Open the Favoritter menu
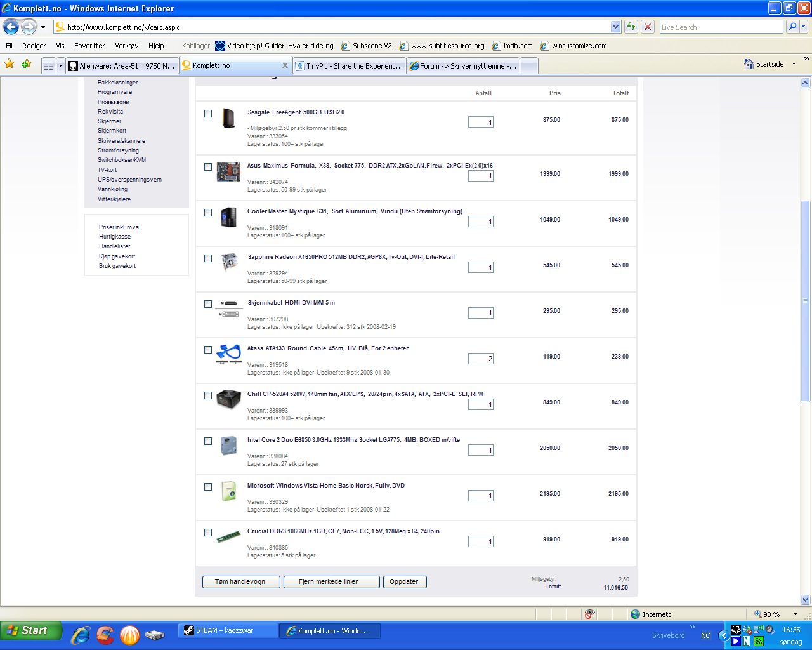Viewport: 812px width, 650px height. 89,46
